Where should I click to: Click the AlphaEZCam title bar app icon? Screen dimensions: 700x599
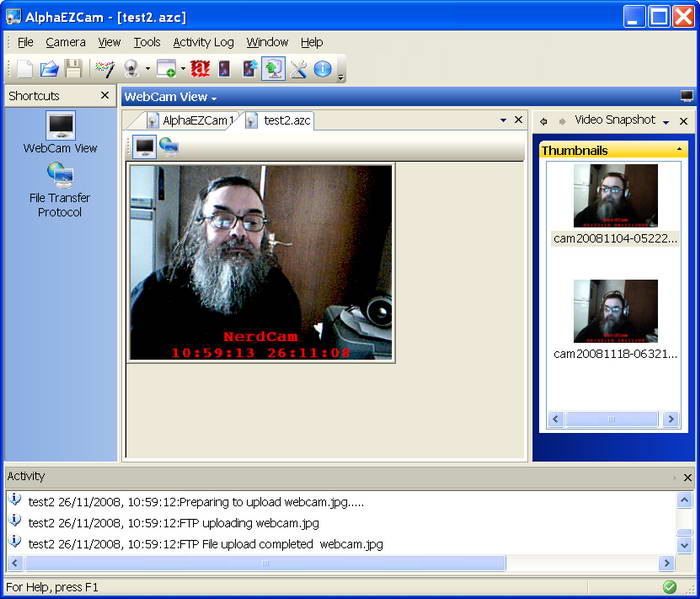(x=14, y=17)
